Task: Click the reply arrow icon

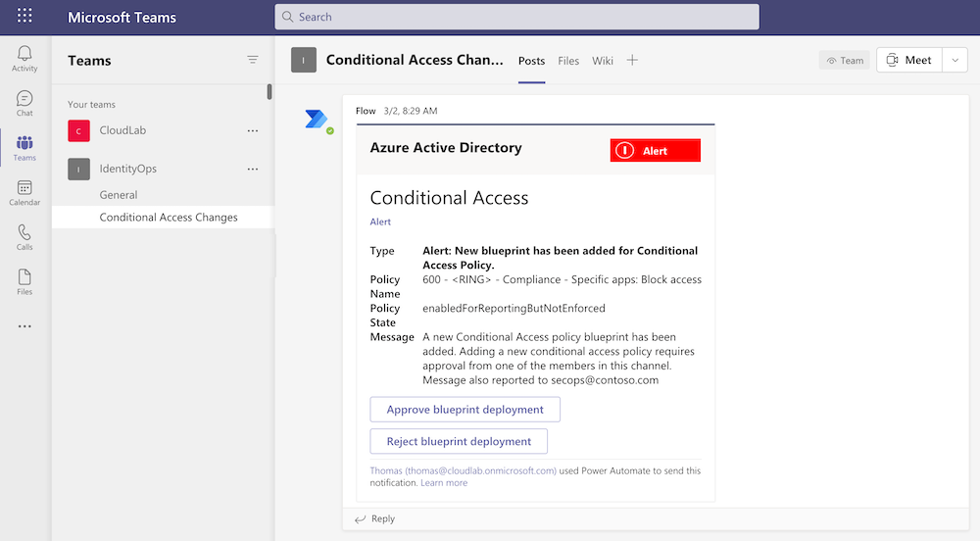Action: pos(360,519)
